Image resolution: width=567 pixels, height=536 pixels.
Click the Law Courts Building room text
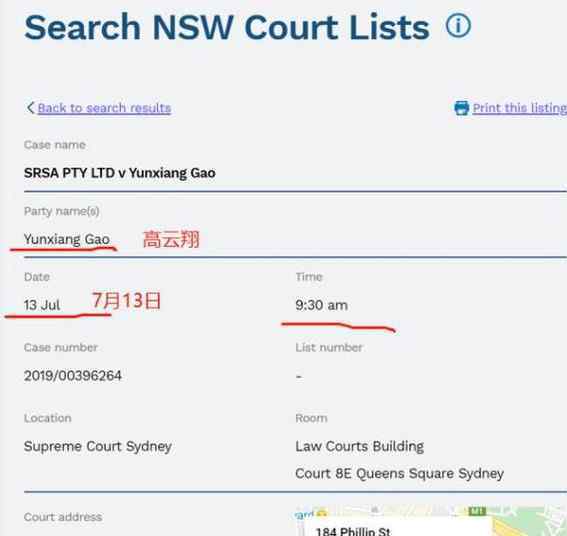pyautogui.click(x=359, y=446)
